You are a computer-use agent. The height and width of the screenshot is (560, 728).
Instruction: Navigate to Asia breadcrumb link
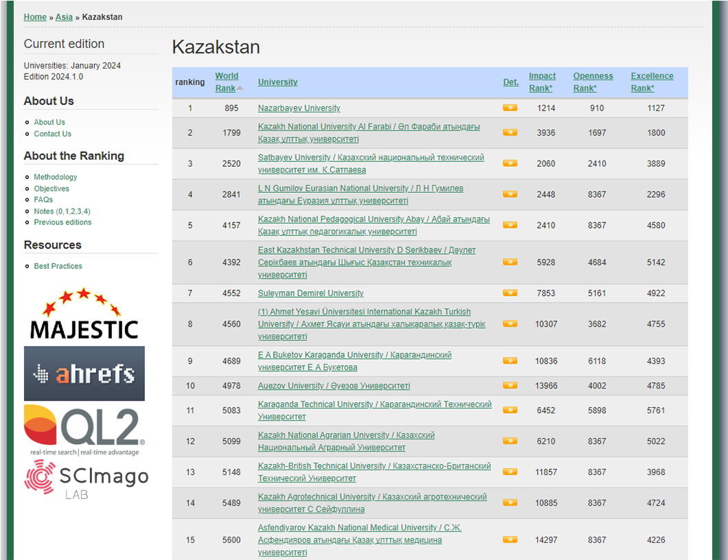64,17
